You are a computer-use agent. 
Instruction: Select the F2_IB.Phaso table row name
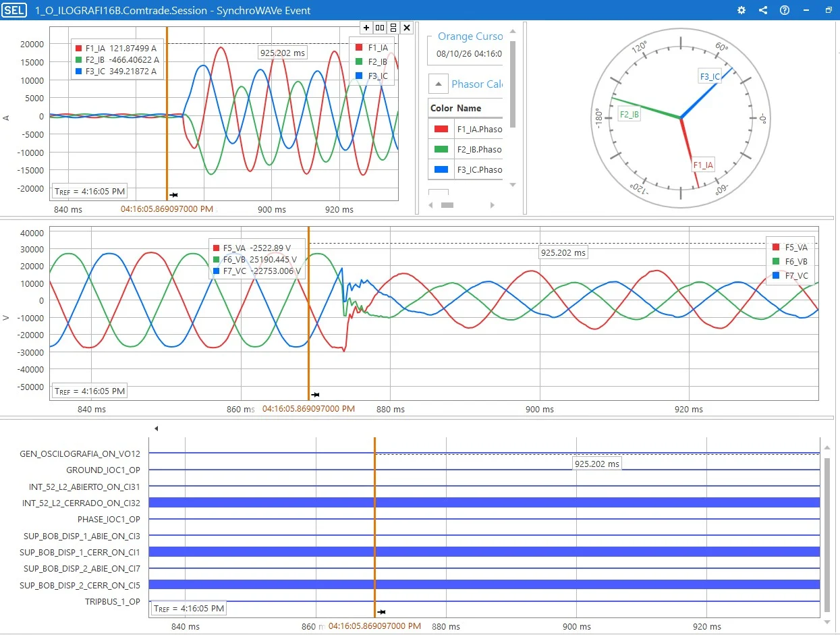tap(479, 149)
